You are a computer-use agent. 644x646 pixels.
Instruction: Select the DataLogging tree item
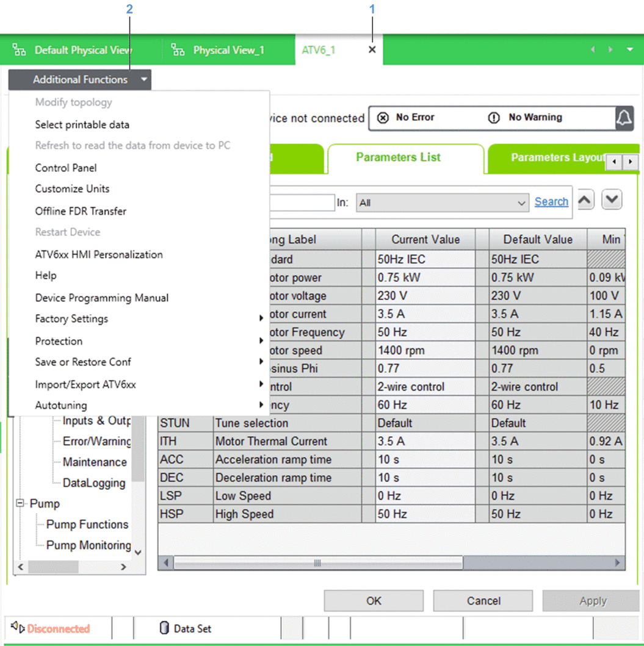click(x=94, y=483)
